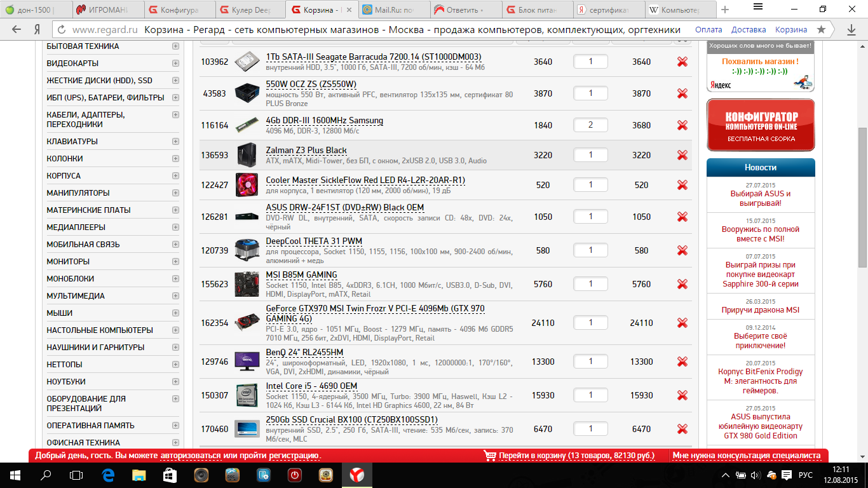Open the Intel Core i5 - 4690 OEM link
Image resolution: width=868 pixels, height=488 pixels.
point(311,386)
